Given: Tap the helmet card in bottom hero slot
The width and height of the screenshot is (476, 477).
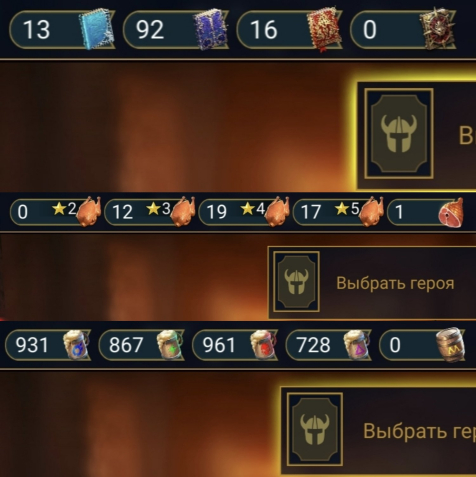Looking at the screenshot, I should [315, 429].
